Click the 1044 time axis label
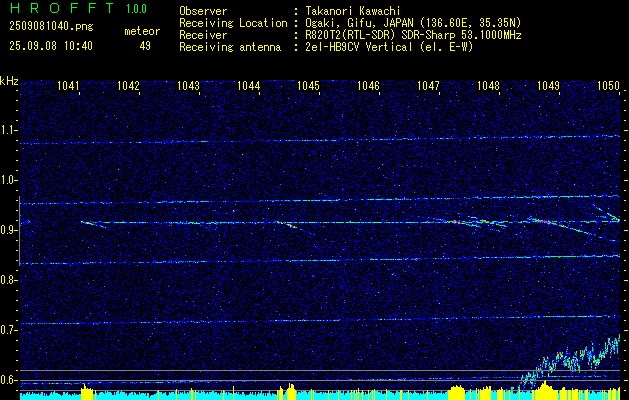 (249, 85)
